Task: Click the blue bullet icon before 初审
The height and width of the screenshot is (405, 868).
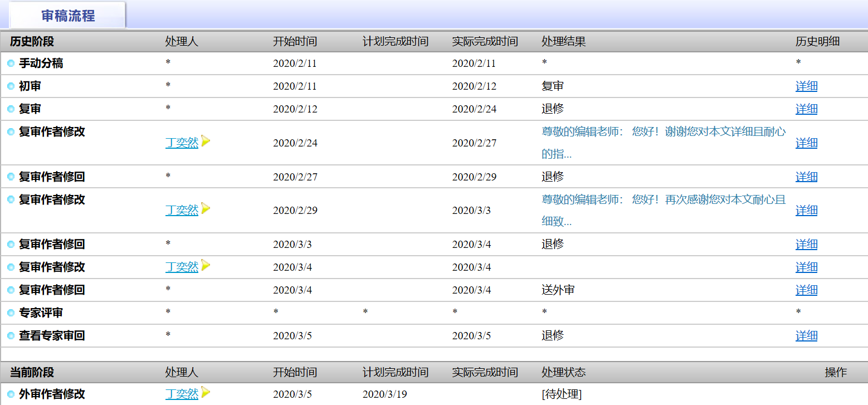Action: tap(11, 86)
